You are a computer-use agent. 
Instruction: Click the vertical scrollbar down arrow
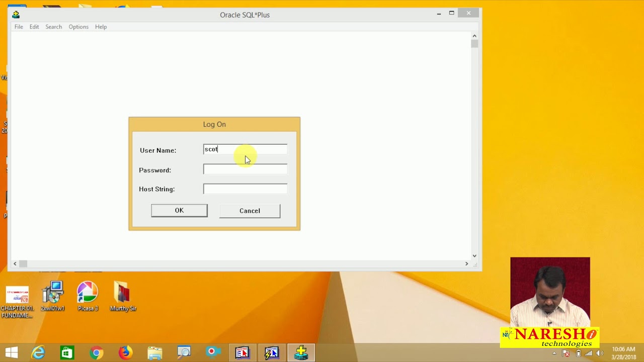[474, 256]
